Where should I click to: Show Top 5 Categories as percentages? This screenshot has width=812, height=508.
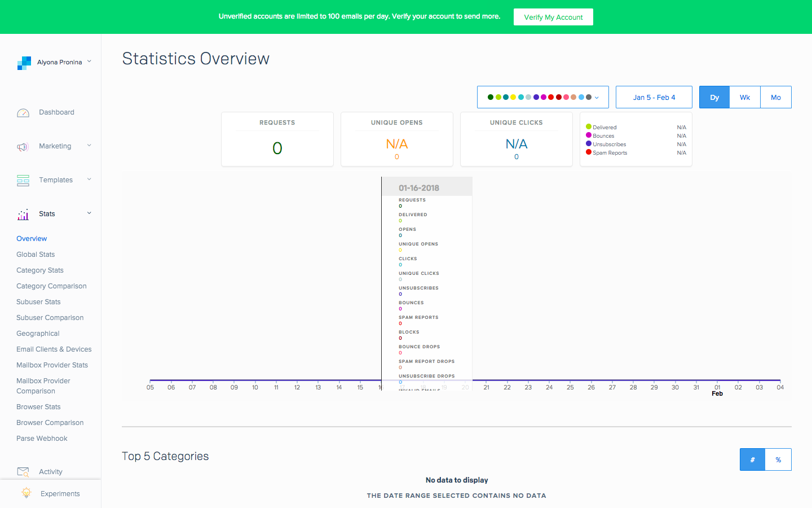(x=778, y=459)
